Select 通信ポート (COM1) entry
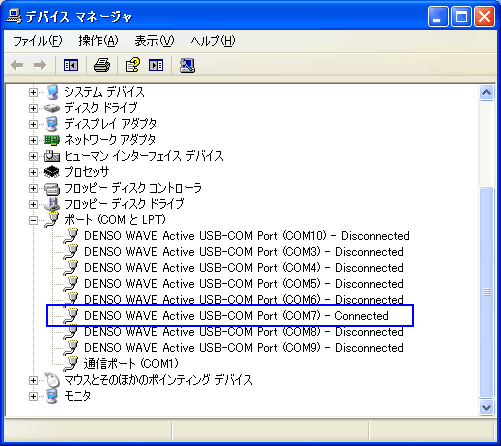 131,364
